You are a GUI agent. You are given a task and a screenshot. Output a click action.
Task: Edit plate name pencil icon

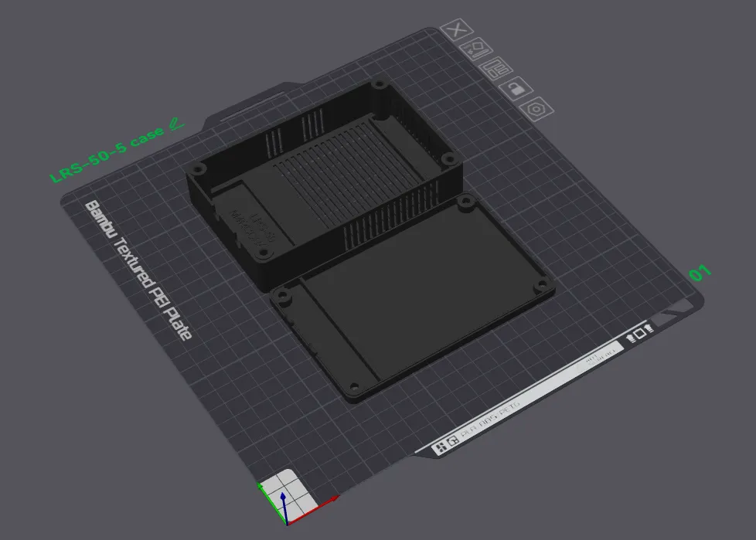(x=176, y=124)
